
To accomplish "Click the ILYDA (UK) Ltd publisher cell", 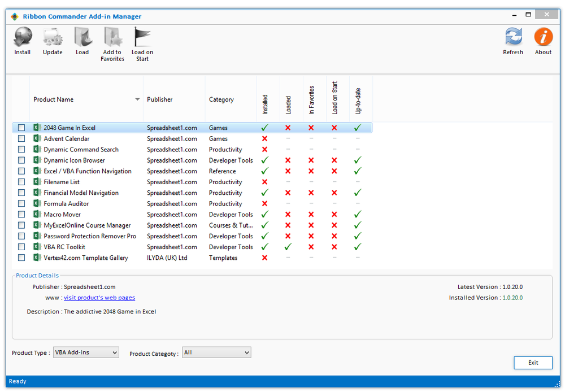I will (167, 258).
